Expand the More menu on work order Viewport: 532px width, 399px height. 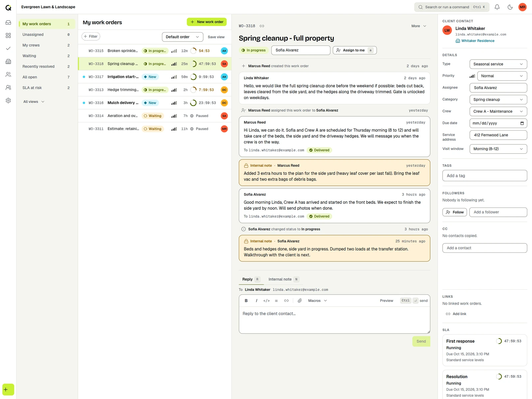(419, 26)
